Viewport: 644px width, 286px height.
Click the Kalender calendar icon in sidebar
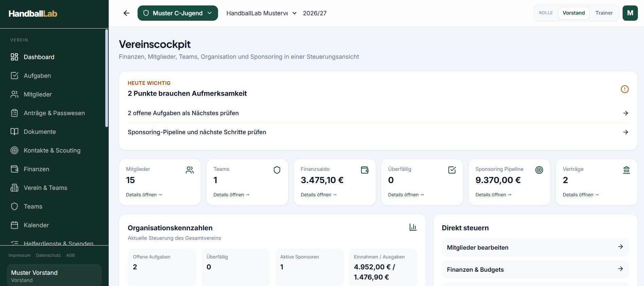coord(14,225)
